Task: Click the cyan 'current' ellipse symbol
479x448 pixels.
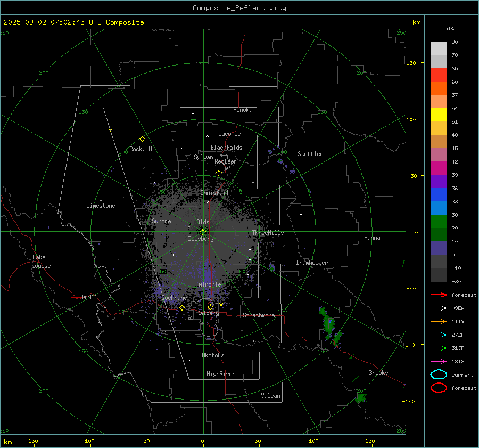Action: pos(439,374)
